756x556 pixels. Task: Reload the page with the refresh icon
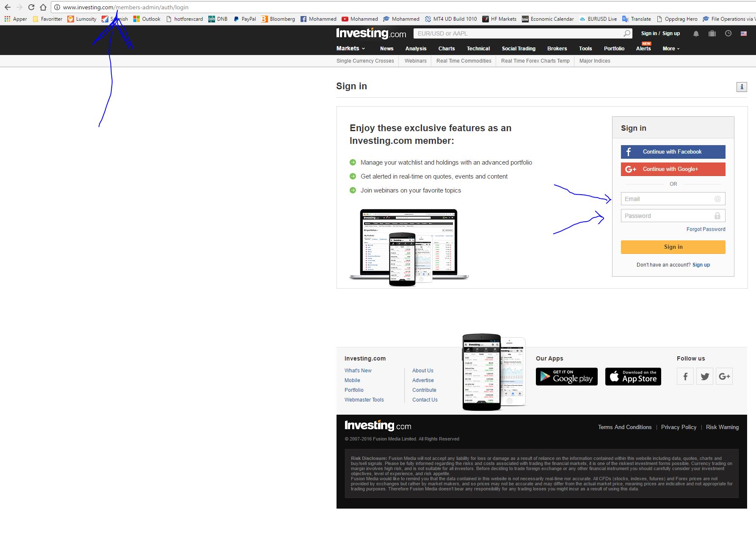point(31,7)
